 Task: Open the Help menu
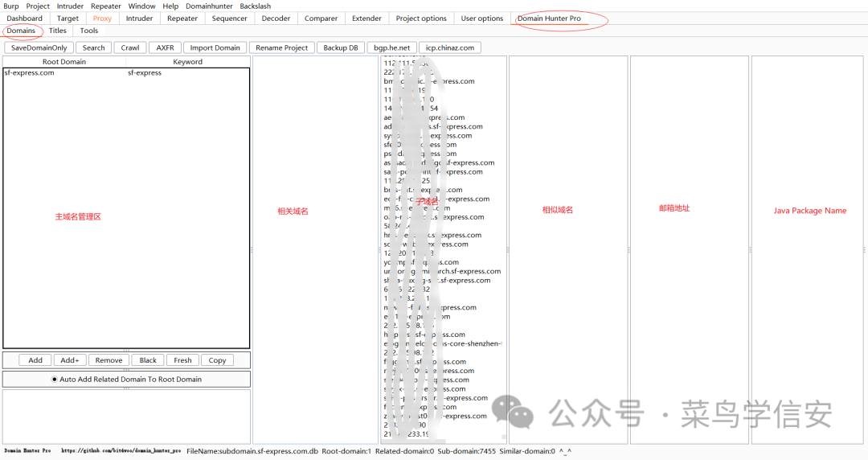tap(170, 6)
